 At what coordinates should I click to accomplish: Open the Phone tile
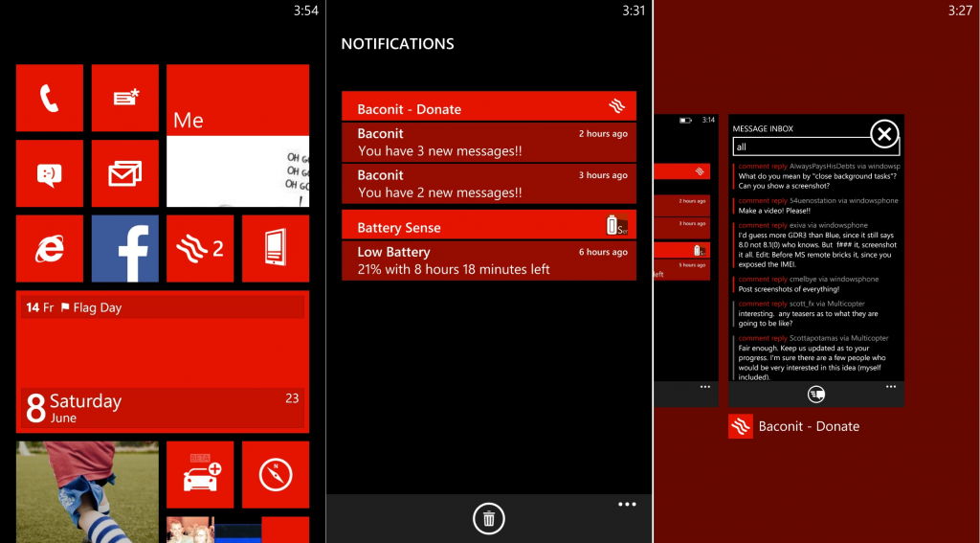tap(50, 98)
